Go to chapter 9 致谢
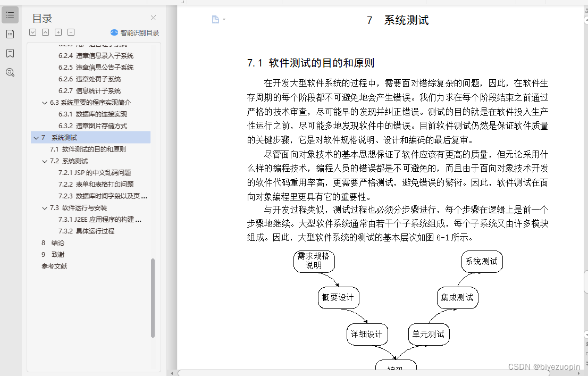This screenshot has height=376, width=588. 53,254
